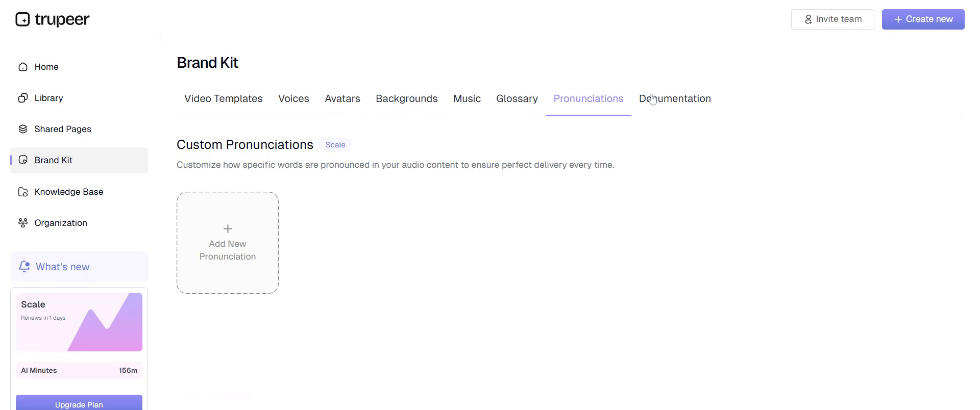The height and width of the screenshot is (410, 980).
Task: Click the 'Renews in 1 days' text
Action: click(x=43, y=318)
